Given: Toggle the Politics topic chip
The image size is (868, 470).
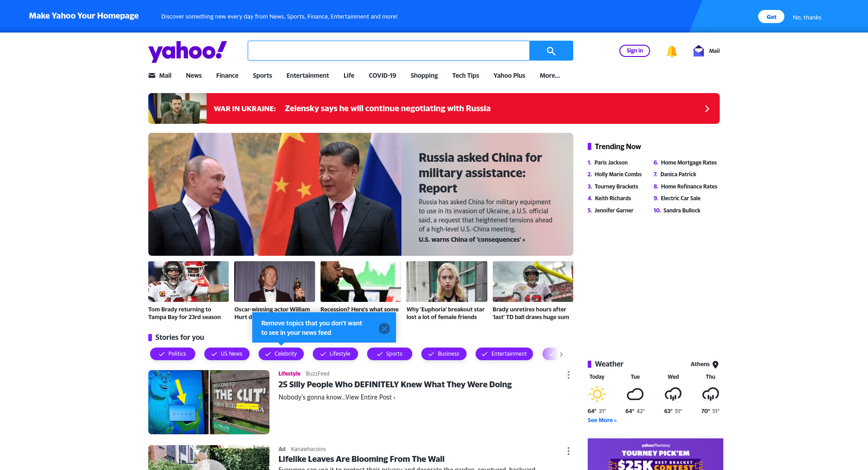Looking at the screenshot, I should pyautogui.click(x=173, y=354).
